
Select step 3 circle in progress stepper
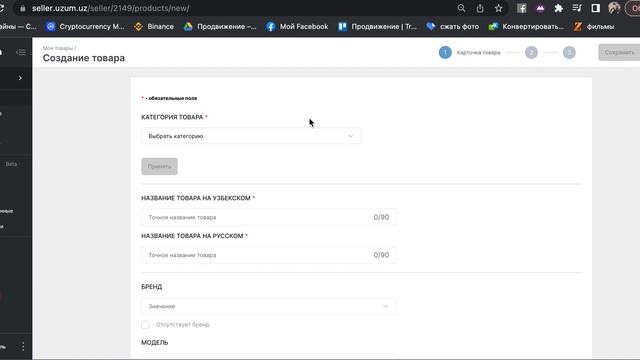pos(569,52)
